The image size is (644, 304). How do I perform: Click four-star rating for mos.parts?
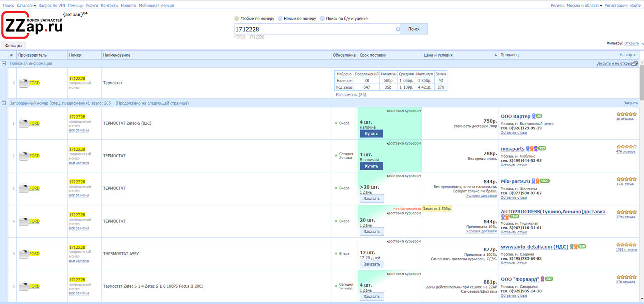tap(627, 146)
